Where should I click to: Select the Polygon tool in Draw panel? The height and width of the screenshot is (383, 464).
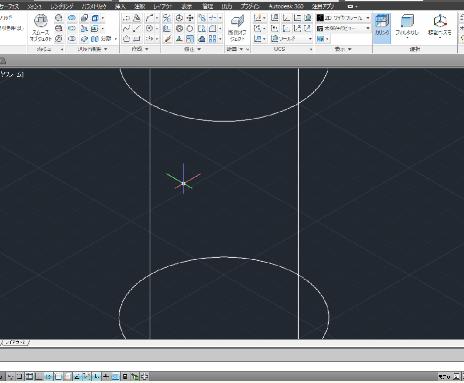pyautogui.click(x=126, y=39)
